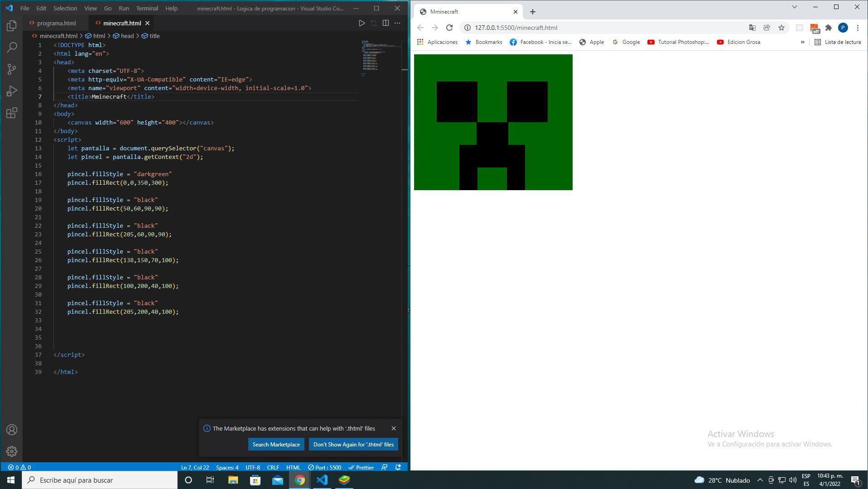This screenshot has height=489, width=868.
Task: Toggle Live Server on Port 5500
Action: click(x=324, y=467)
